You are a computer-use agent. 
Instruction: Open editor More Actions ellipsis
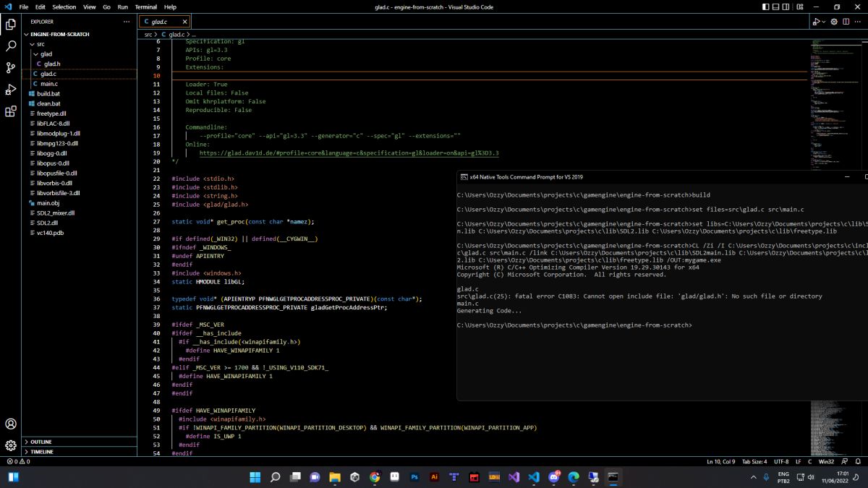click(859, 22)
